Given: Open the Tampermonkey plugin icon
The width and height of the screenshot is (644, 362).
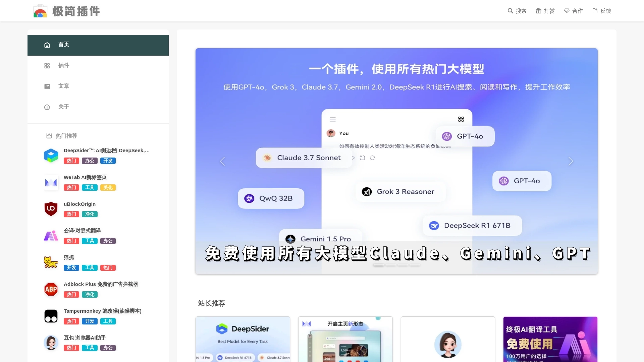Looking at the screenshot, I should tap(51, 316).
